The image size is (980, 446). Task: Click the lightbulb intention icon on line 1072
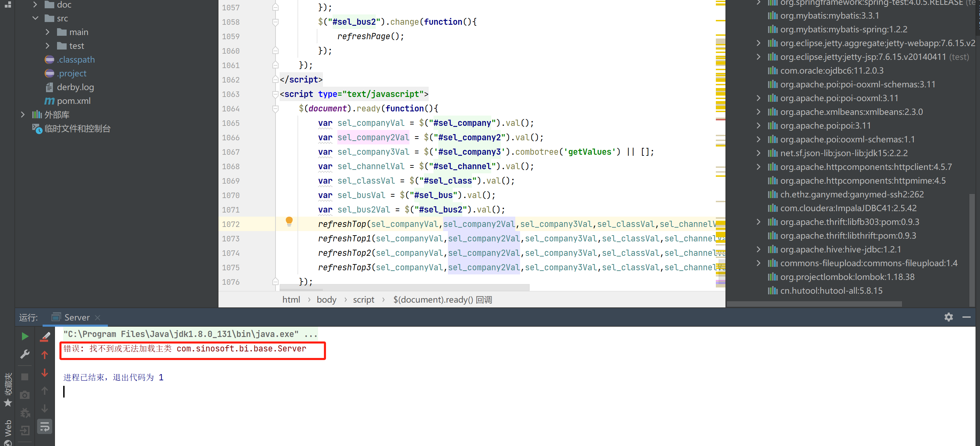point(289,221)
